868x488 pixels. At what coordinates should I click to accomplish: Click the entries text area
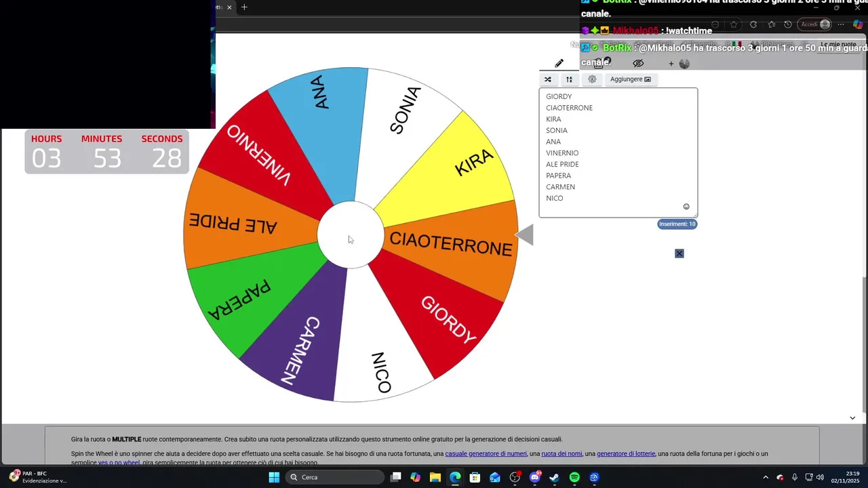(618, 152)
